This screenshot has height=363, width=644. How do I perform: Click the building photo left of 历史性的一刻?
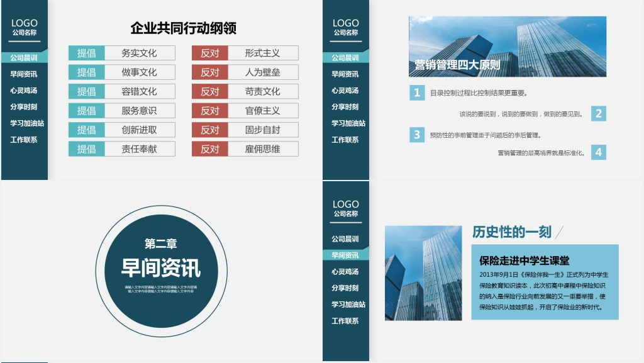click(x=423, y=272)
